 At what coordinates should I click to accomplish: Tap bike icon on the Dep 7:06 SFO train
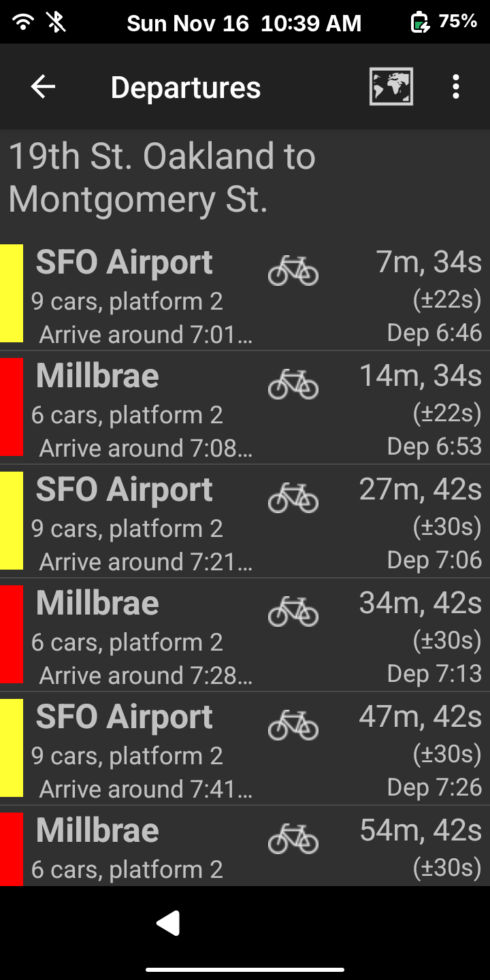tap(293, 497)
